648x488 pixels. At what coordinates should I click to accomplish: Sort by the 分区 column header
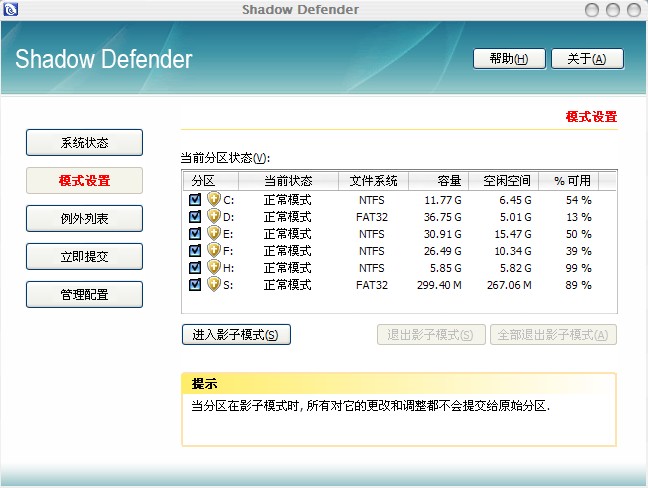point(211,181)
